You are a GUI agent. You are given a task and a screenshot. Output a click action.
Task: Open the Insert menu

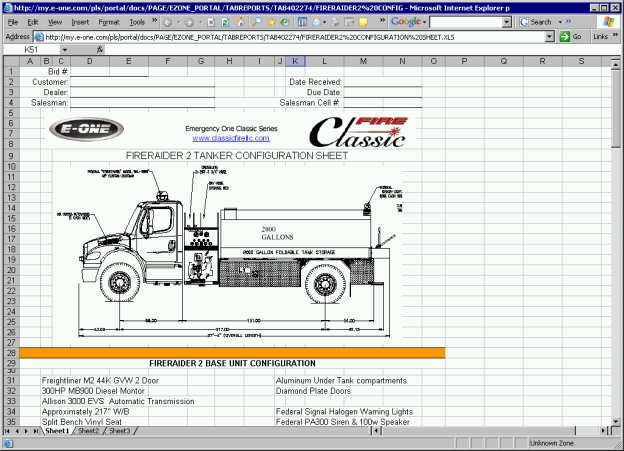pos(80,22)
